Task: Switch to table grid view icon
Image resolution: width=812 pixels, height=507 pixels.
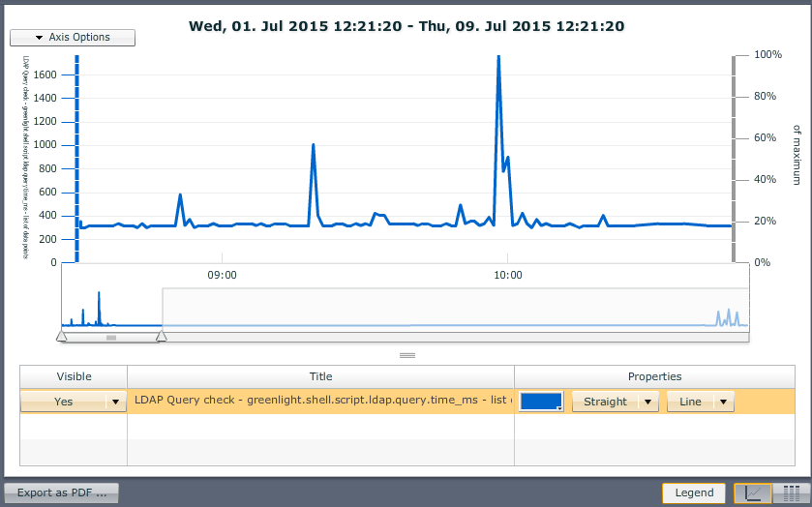Action: click(791, 492)
